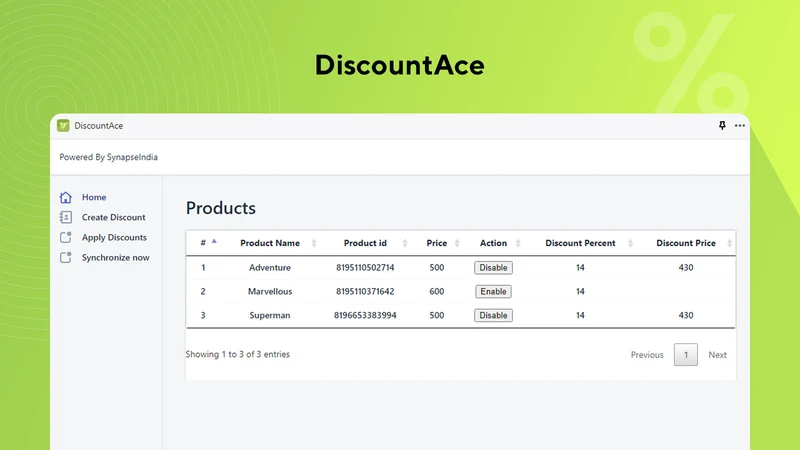Viewport: 800px width, 450px height.
Task: Sort by the Discount Percent column
Action: click(x=580, y=243)
